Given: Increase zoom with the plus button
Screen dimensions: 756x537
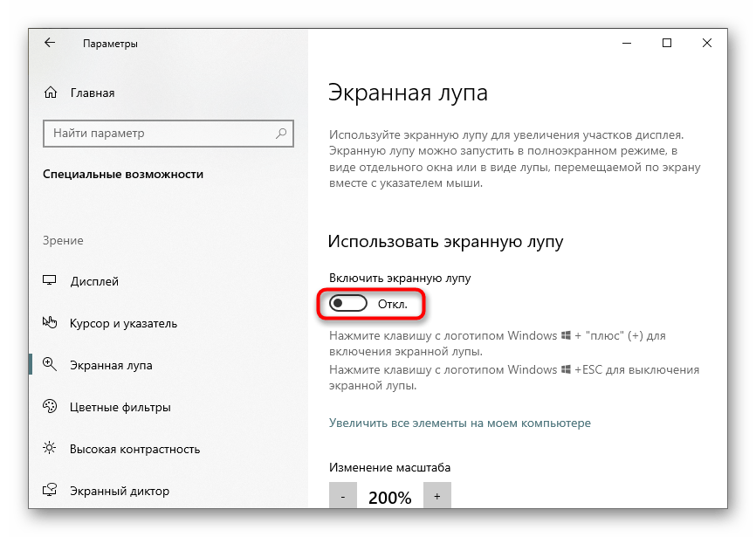Looking at the screenshot, I should click(x=436, y=496).
